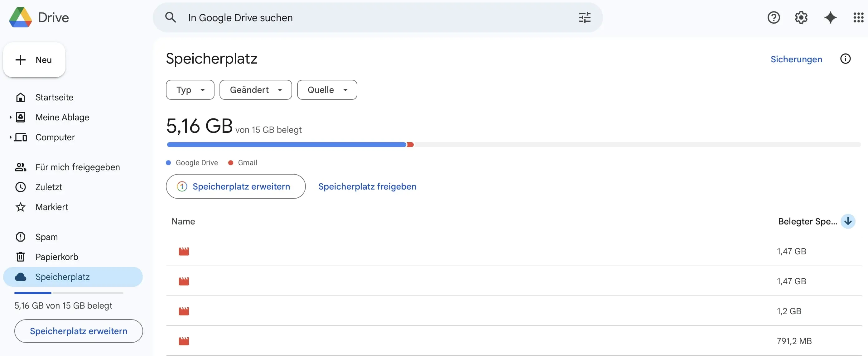
Task: Click the Speicherplatz cloud icon
Action: 21,277
